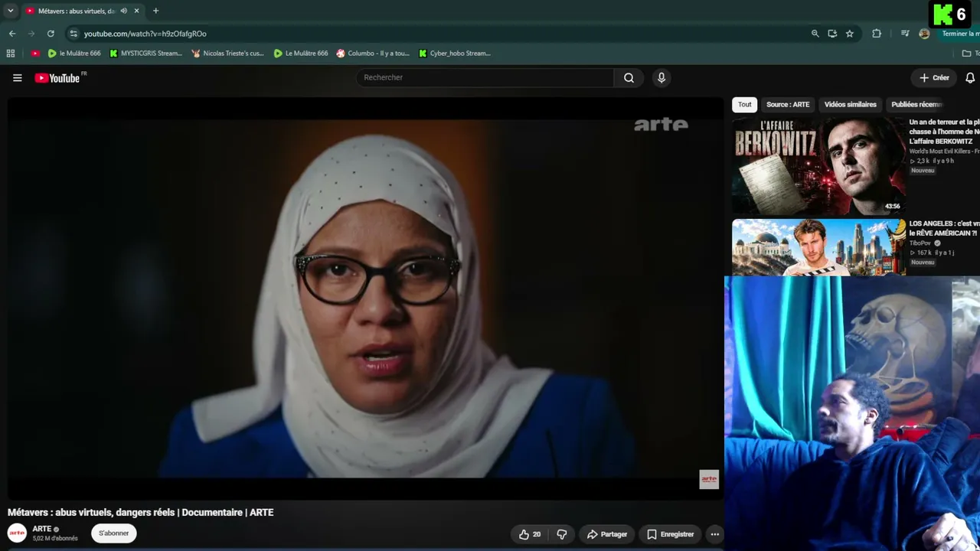Open a new browser tab
The width and height of the screenshot is (980, 551).
pos(155,11)
